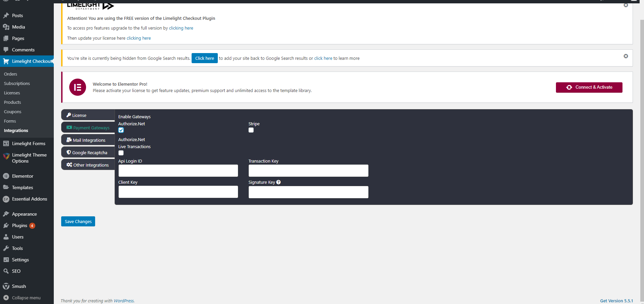Screen dimensions: 644x304
Task: Dismiss the Google Search hidden site notice
Action: pos(626,56)
